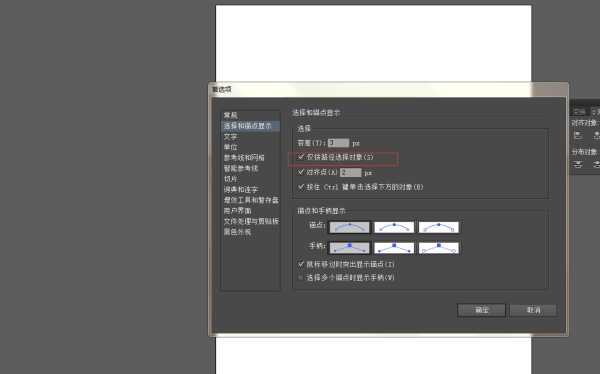Toggle highlight anchors on mouse over checkbox
Viewport: 600px width, 374px height.
point(301,264)
